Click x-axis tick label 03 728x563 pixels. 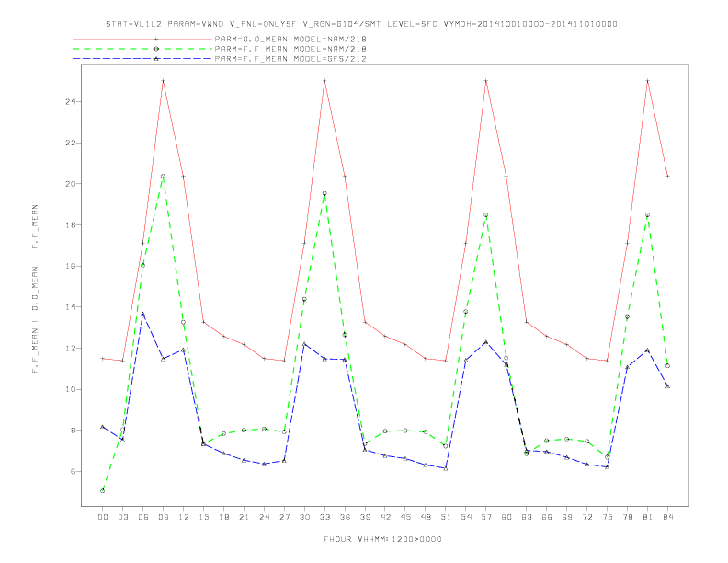[x=122, y=517]
